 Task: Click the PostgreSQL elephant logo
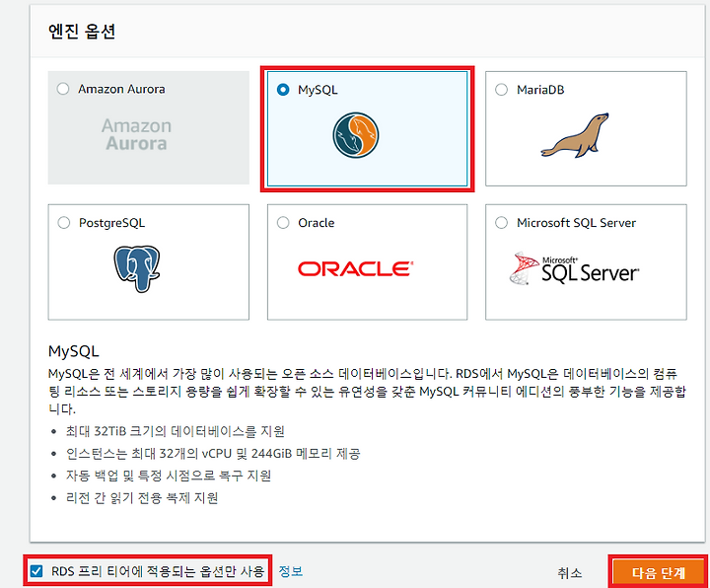tap(137, 268)
